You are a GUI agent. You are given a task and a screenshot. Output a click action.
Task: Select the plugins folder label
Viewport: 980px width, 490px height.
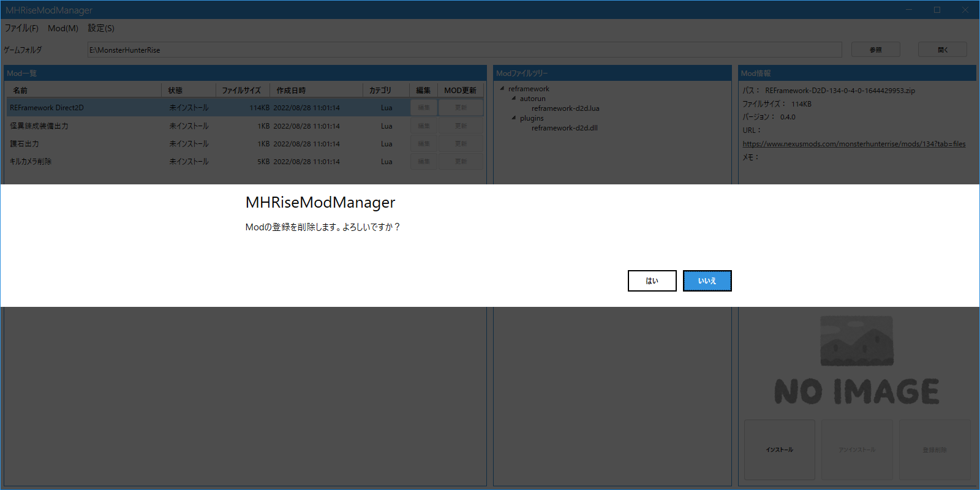click(532, 118)
